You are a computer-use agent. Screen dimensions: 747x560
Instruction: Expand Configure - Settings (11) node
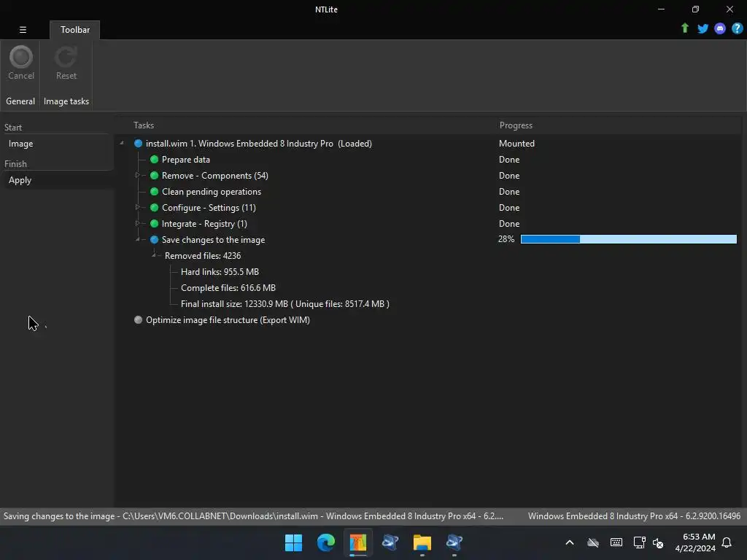137,207
